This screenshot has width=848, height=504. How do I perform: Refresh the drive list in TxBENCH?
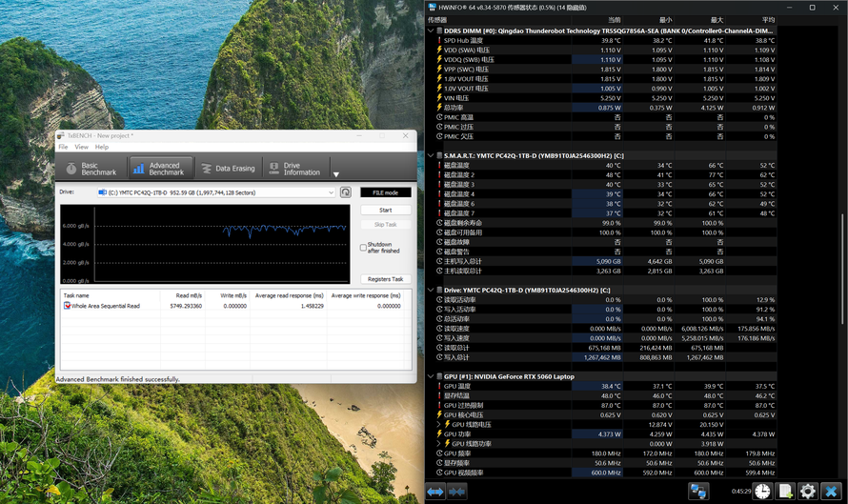(346, 192)
